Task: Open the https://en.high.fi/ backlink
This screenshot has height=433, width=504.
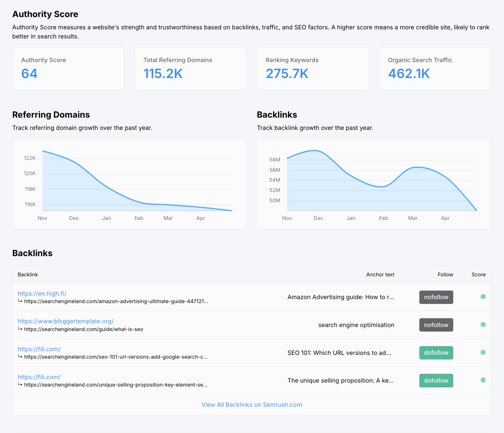Action: point(42,293)
